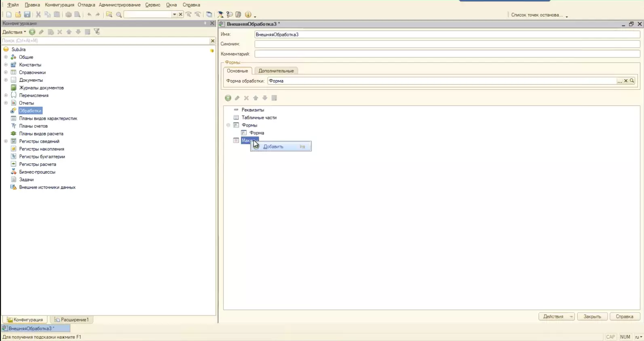Collapse the Формы node in the tree

click(x=228, y=125)
